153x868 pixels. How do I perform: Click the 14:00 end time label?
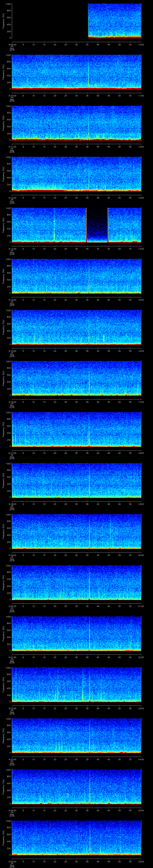tap(141, 249)
